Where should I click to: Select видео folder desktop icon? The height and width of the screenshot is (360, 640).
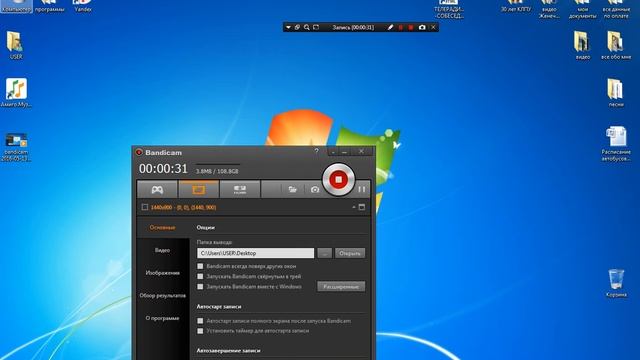click(582, 45)
